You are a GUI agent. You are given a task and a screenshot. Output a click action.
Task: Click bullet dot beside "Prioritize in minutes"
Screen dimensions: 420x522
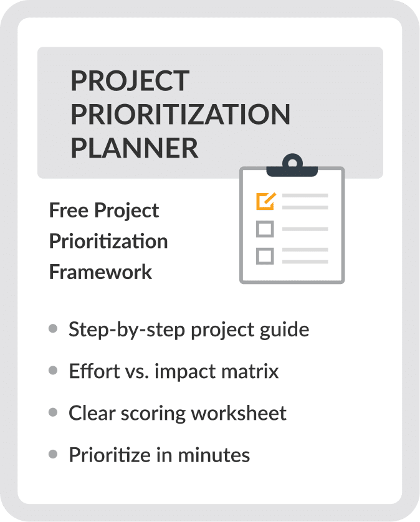point(54,454)
